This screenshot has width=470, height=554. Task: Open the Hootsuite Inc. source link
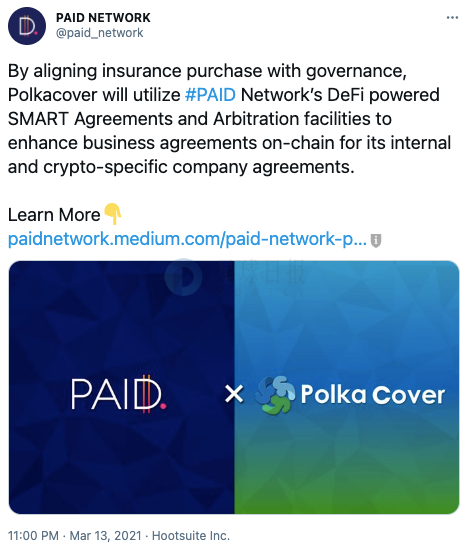[191, 536]
